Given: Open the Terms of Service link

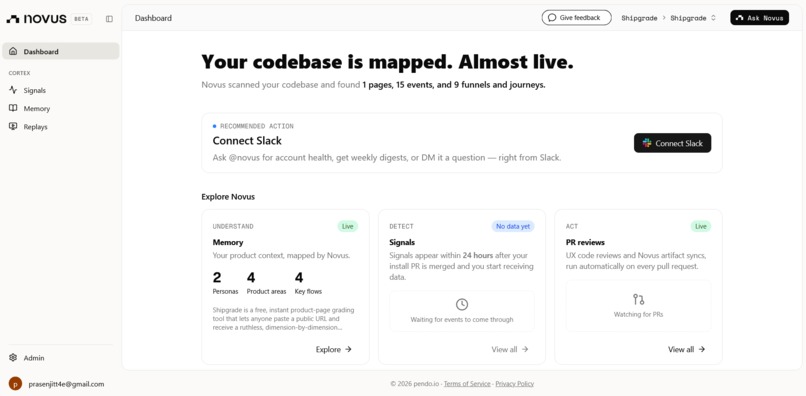Looking at the screenshot, I should pyautogui.click(x=467, y=384).
